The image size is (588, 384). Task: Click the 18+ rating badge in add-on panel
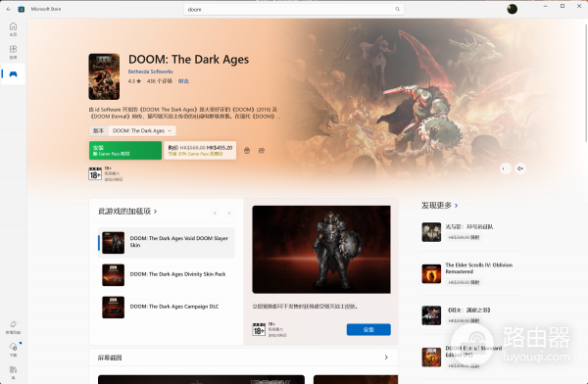(x=259, y=329)
